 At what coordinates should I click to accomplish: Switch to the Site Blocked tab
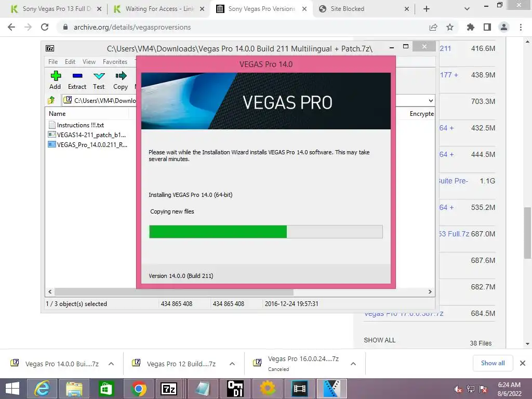347,9
